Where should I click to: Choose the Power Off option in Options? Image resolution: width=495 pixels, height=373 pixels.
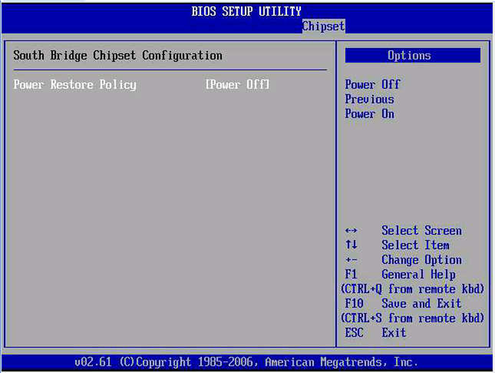373,84
